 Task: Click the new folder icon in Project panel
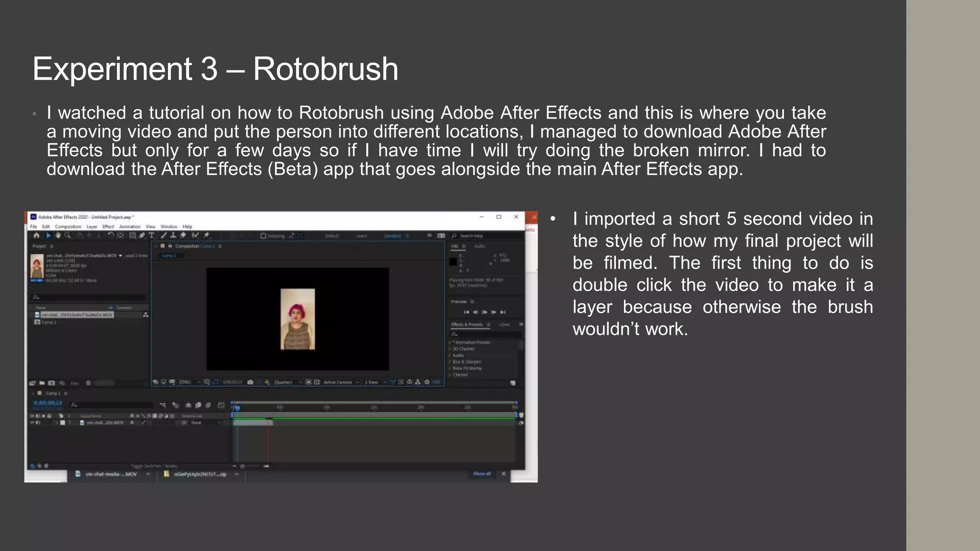coord(42,383)
